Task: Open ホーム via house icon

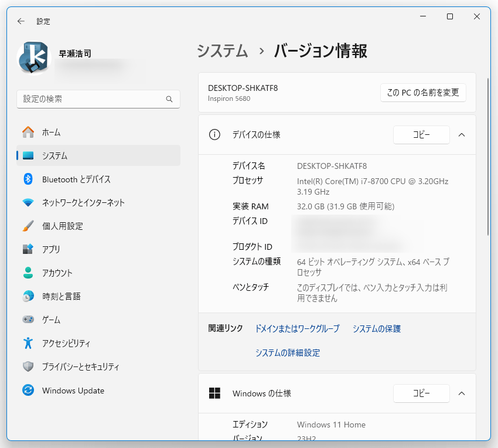Action: (x=28, y=133)
